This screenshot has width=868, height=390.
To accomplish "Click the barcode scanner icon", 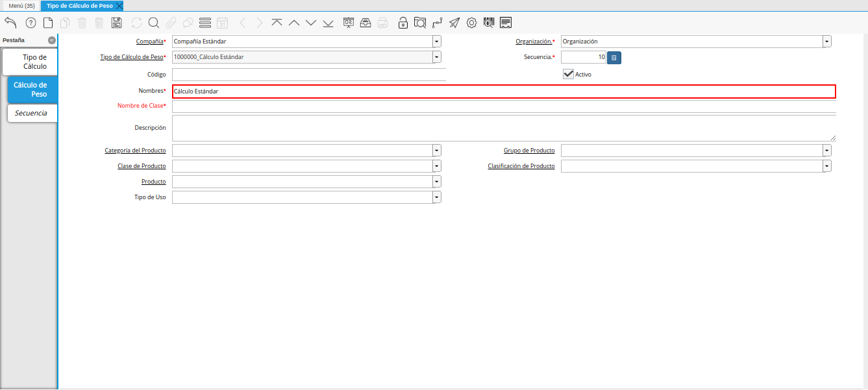I will 489,23.
